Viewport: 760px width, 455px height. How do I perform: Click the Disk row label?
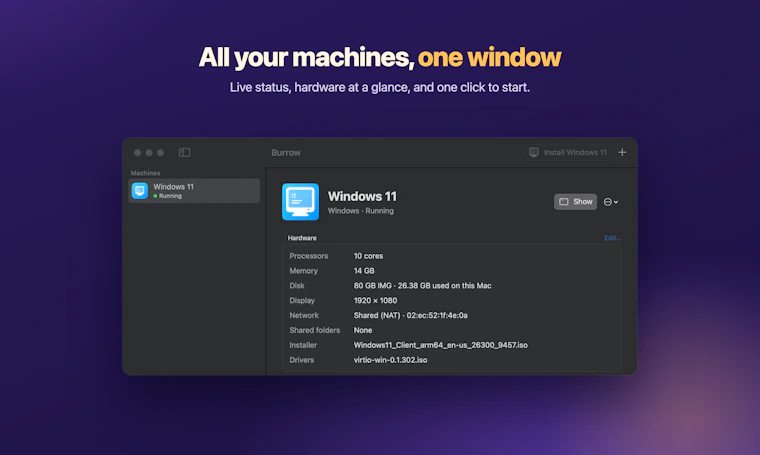pyautogui.click(x=297, y=286)
